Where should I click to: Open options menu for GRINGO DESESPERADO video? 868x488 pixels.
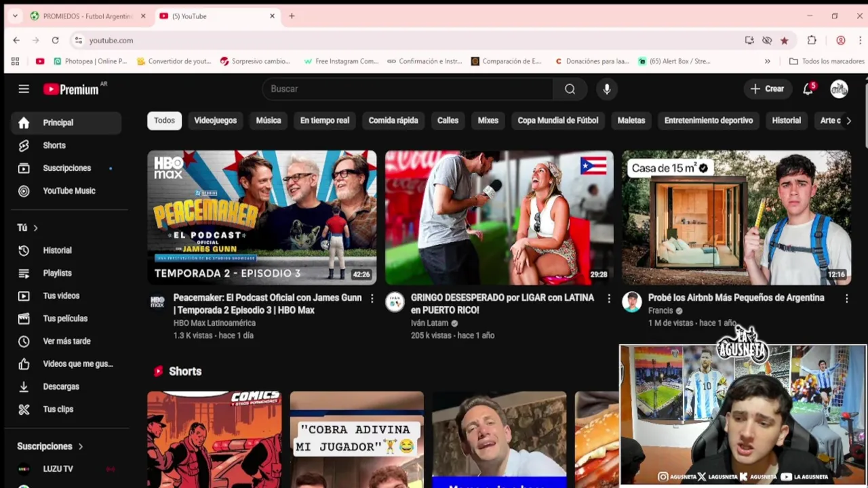point(609,298)
